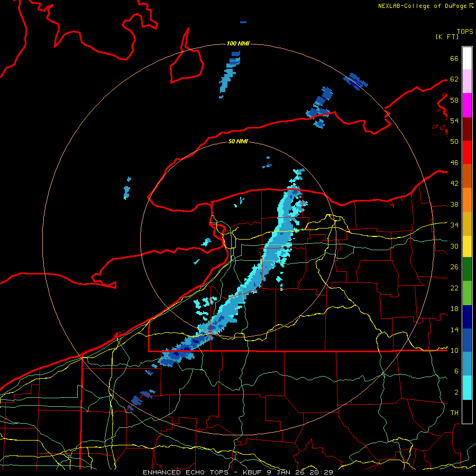The width and height of the screenshot is (476, 476).
Task: Pick the dark orange legend swatch
Action: coord(467,176)
